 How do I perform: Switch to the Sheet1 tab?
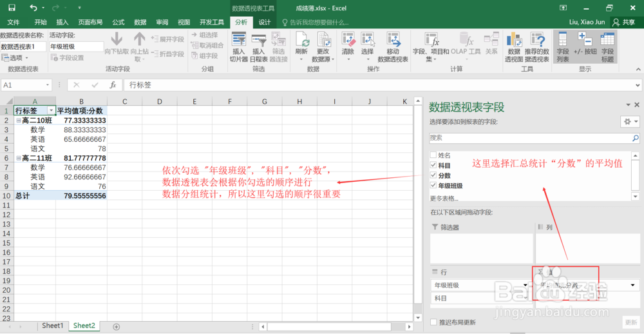[53, 326]
